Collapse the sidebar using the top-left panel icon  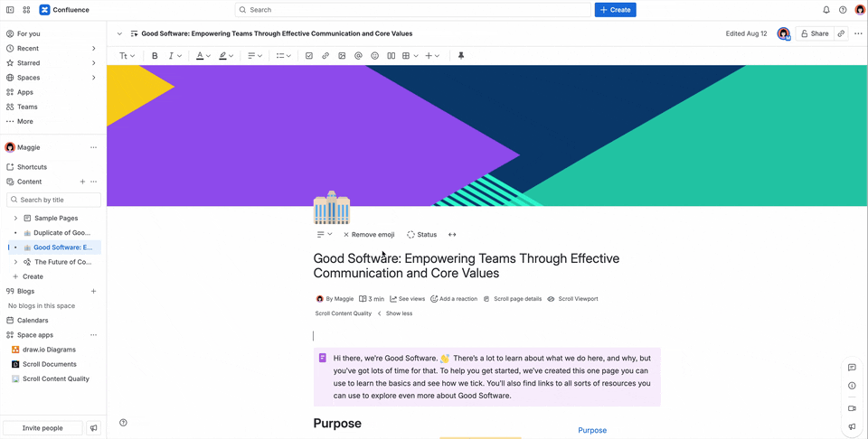[x=10, y=10]
